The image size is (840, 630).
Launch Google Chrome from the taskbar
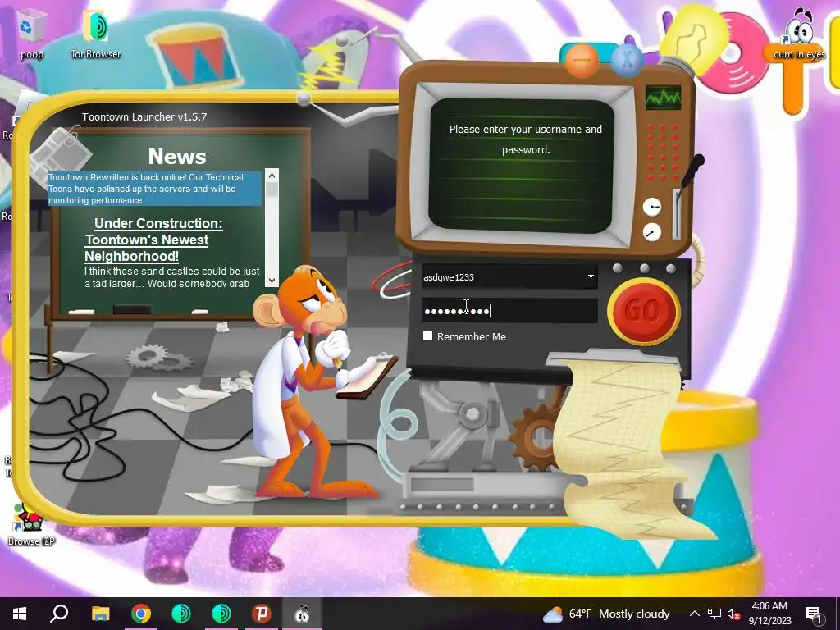click(141, 614)
